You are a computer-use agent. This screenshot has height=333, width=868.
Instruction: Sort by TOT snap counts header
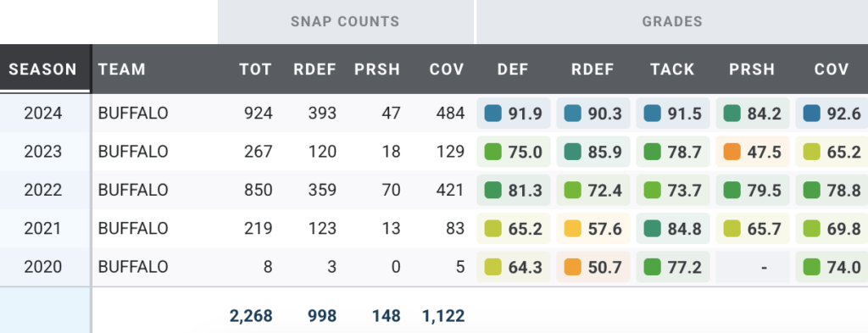click(x=255, y=69)
